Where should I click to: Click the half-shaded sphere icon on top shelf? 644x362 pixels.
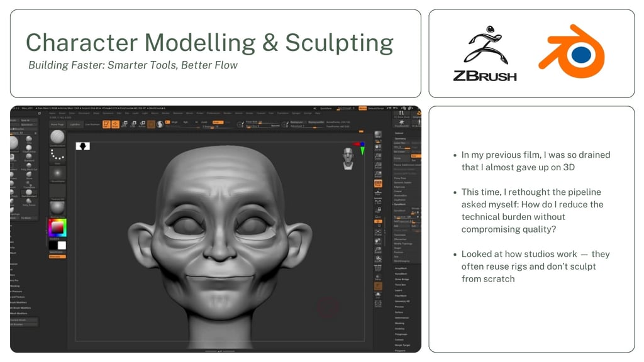pos(160,124)
